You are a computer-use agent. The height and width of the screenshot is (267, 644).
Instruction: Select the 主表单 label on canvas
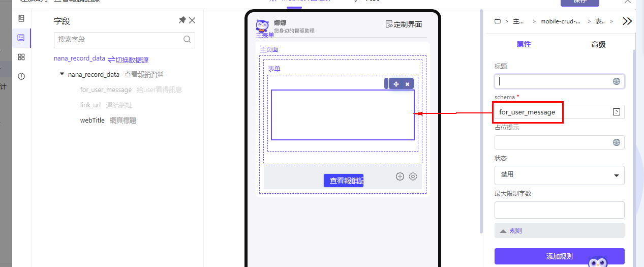pyautogui.click(x=265, y=35)
